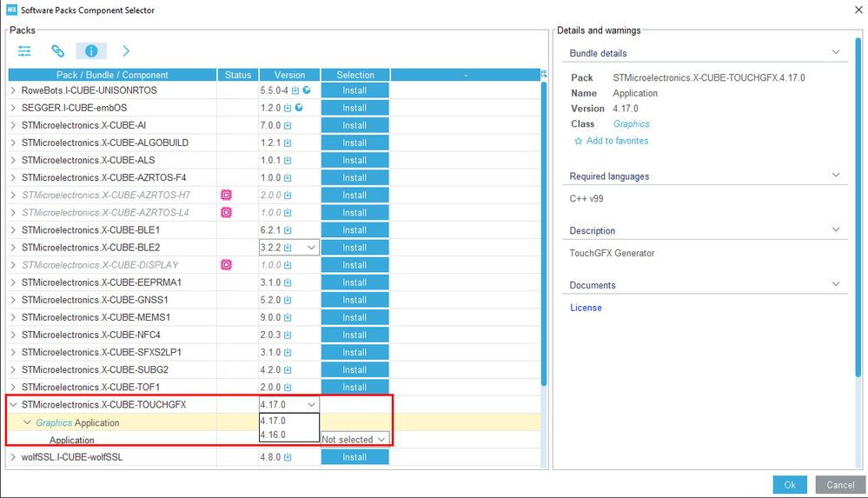The image size is (868, 498).
Task: Open the X-CUBE-BLE2 version dropdown
Action: point(311,248)
